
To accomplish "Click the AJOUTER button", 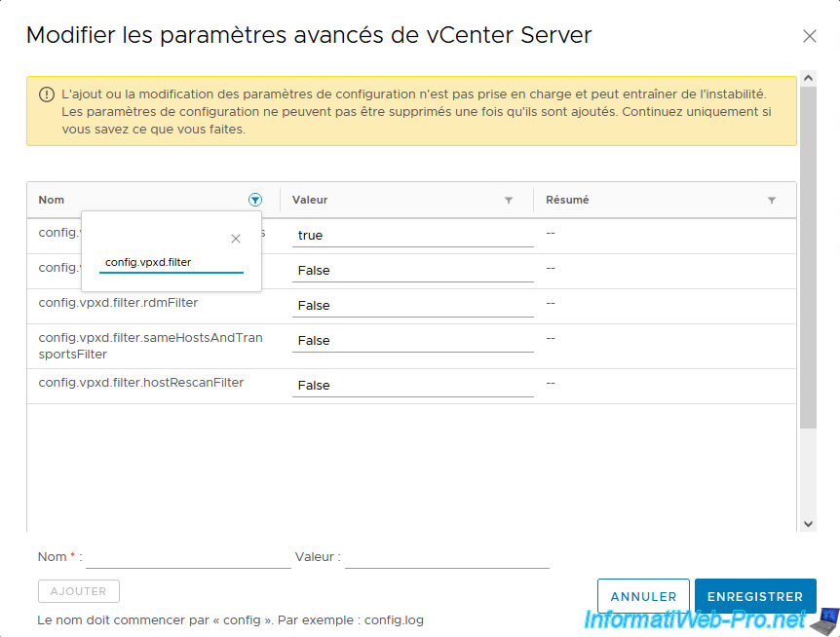I will 79,591.
